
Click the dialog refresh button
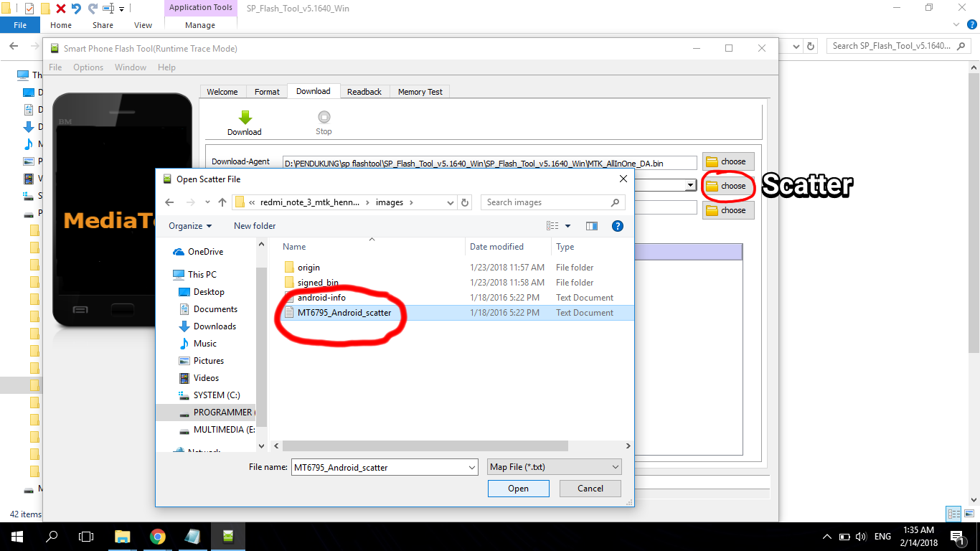tap(465, 202)
